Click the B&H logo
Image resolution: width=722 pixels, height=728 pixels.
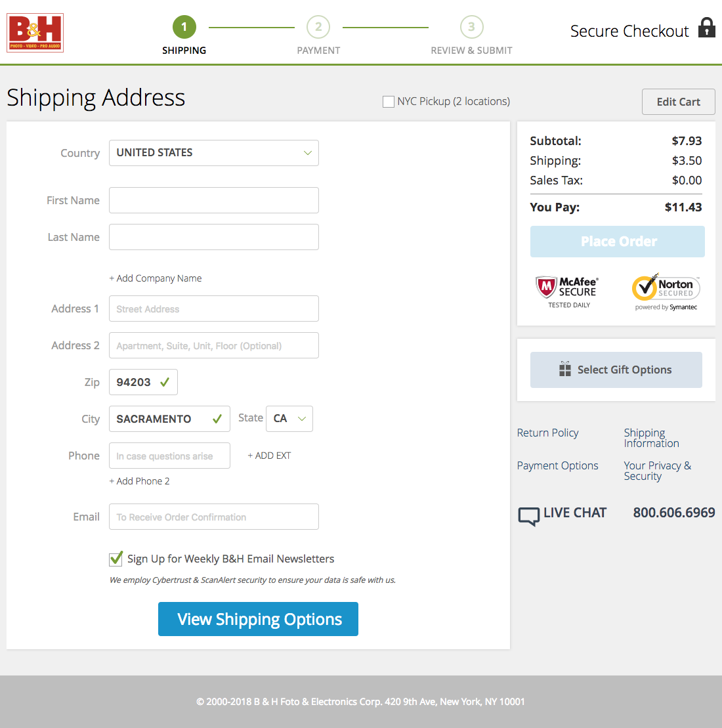click(x=35, y=32)
